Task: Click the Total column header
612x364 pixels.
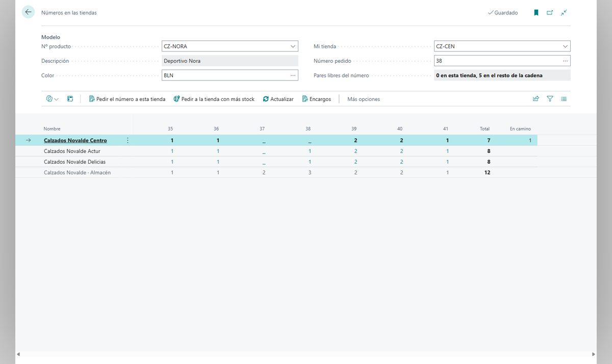Action: tap(485, 129)
